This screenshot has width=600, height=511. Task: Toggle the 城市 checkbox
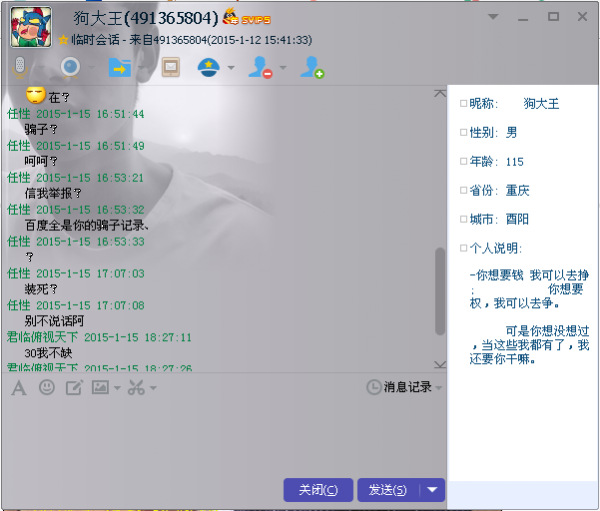click(463, 219)
